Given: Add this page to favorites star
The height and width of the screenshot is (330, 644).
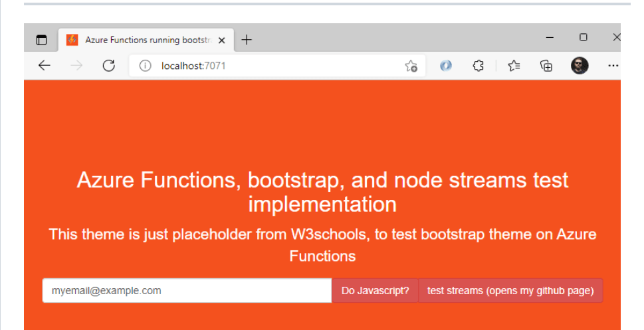Looking at the screenshot, I should click(x=411, y=66).
